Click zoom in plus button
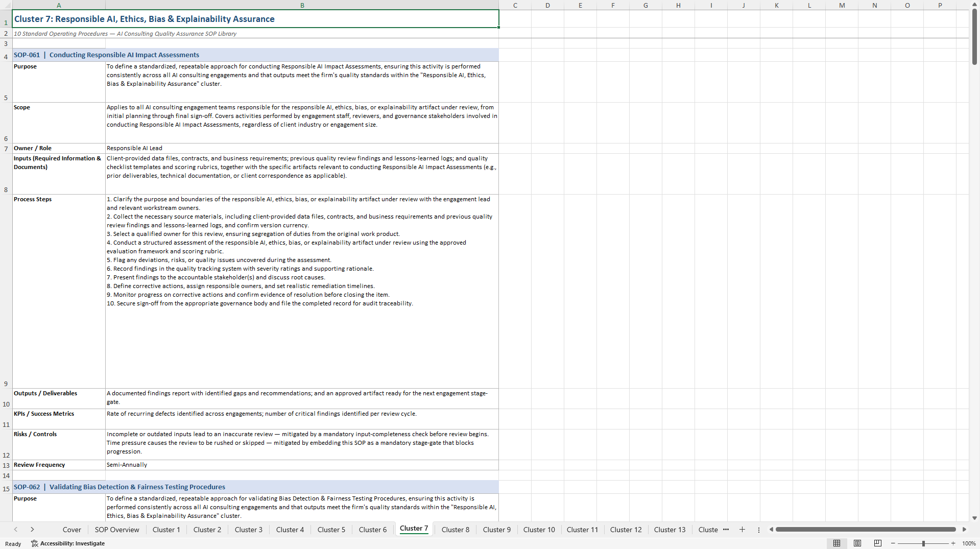Screen dimensions: 980x549 [953, 543]
